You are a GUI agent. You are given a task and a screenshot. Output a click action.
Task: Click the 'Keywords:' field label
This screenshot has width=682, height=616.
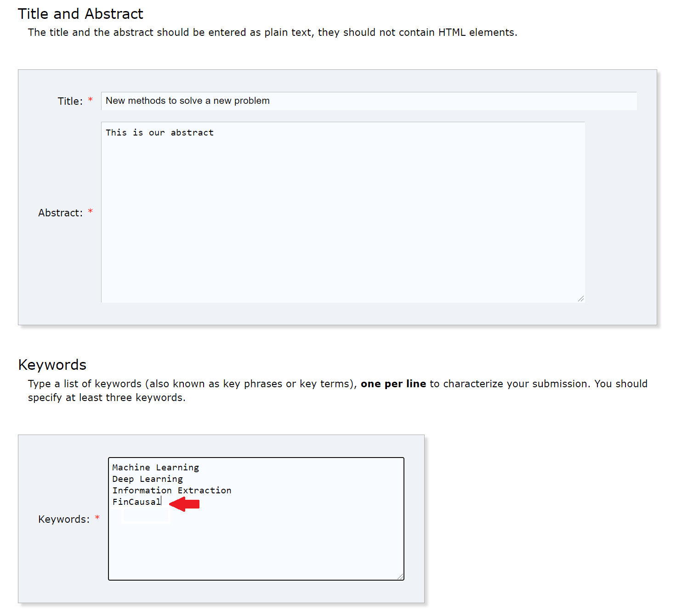tap(64, 520)
